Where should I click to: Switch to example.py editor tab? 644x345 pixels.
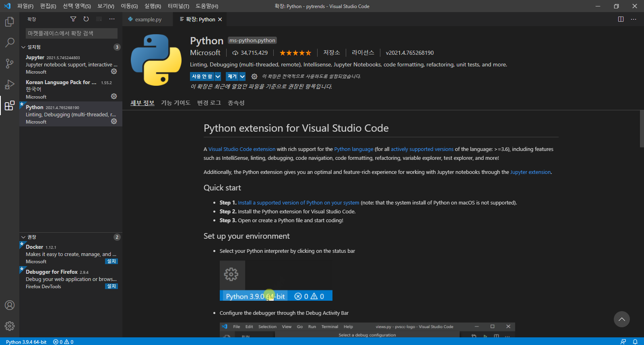point(148,19)
